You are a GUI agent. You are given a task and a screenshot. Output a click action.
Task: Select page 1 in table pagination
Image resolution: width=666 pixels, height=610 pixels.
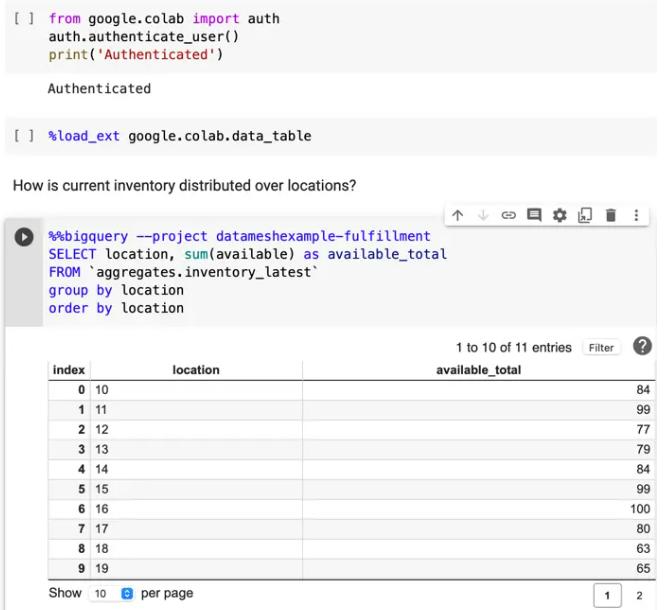click(x=607, y=596)
